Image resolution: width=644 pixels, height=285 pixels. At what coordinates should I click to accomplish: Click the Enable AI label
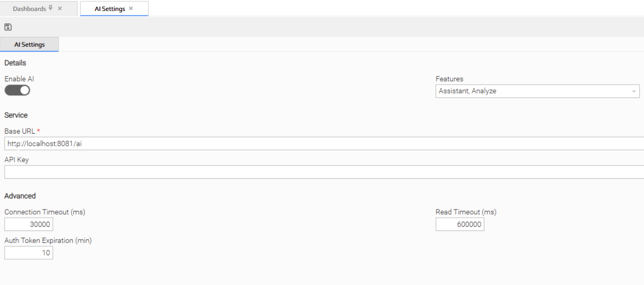[x=19, y=79]
